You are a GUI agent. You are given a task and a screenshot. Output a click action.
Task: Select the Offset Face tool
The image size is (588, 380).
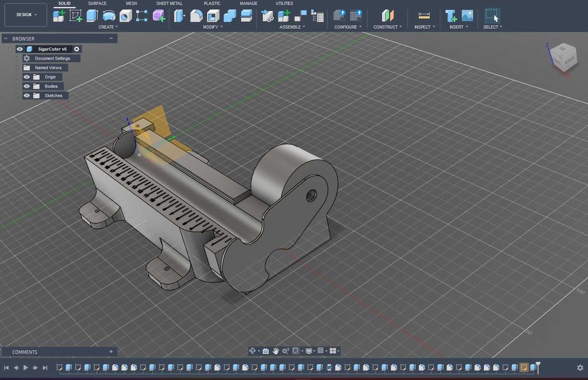246,16
